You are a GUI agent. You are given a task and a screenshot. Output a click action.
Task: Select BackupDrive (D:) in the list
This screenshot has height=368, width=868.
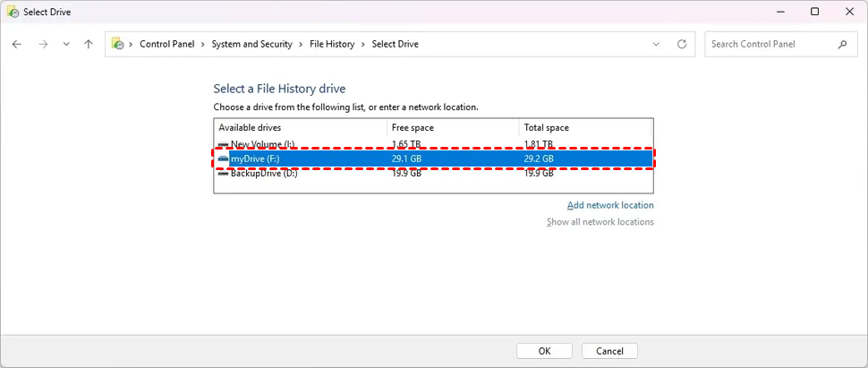[x=263, y=174]
